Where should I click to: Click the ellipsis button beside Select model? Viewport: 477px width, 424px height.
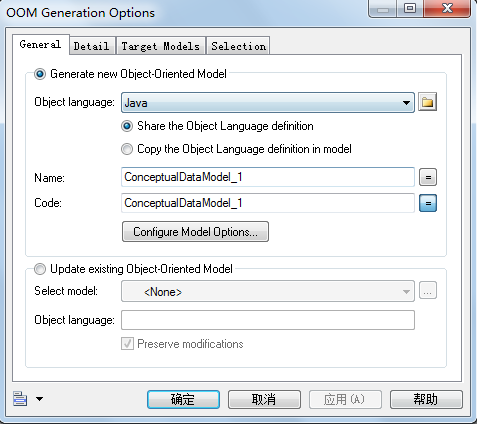pyautogui.click(x=428, y=291)
